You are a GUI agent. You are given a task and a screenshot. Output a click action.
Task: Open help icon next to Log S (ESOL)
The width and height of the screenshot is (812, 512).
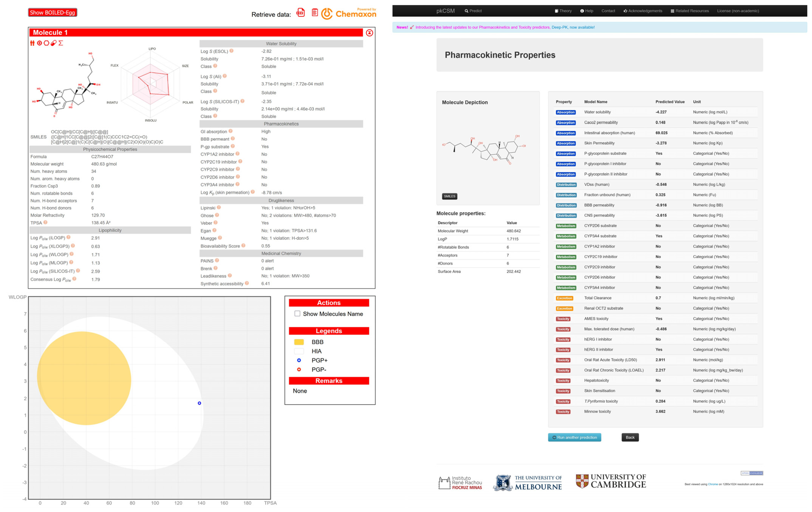click(x=232, y=51)
